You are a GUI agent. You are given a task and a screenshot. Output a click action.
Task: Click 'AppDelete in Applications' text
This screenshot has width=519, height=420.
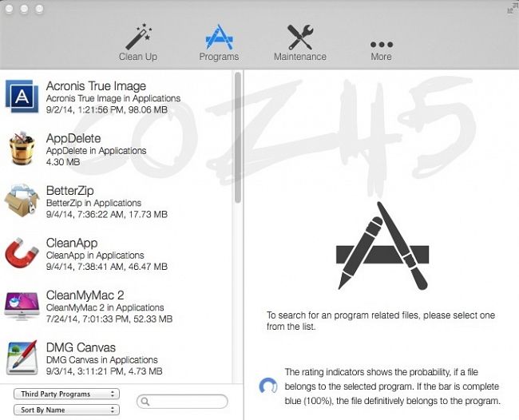click(x=96, y=151)
